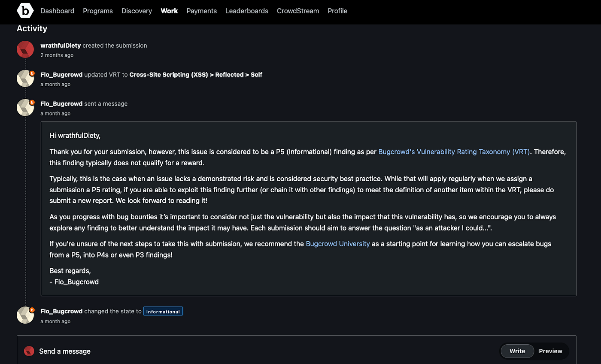Open the Payments page

(x=202, y=11)
